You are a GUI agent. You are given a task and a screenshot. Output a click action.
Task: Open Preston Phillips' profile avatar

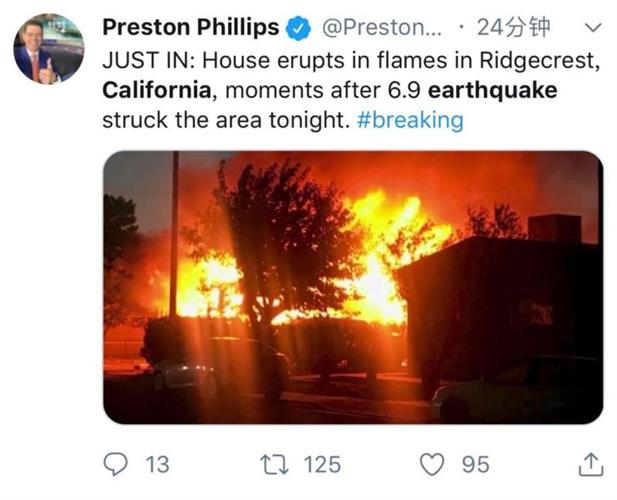(49, 50)
